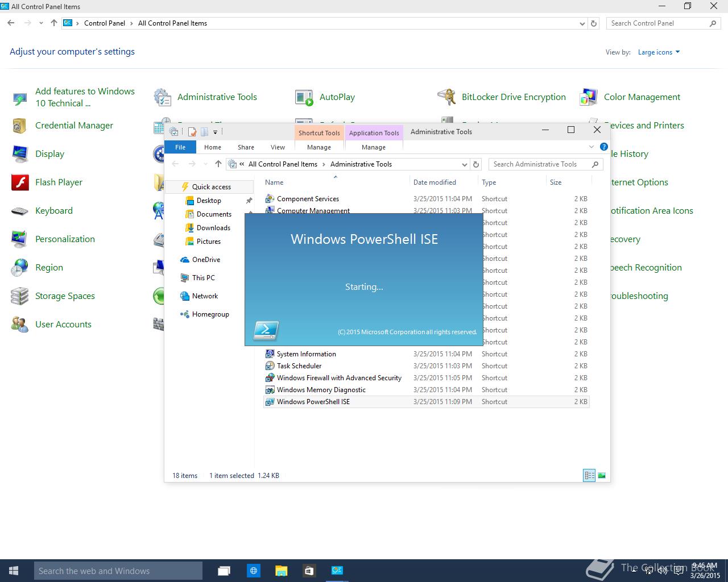728x582 pixels.
Task: Open Personalization icon
Action: point(20,239)
